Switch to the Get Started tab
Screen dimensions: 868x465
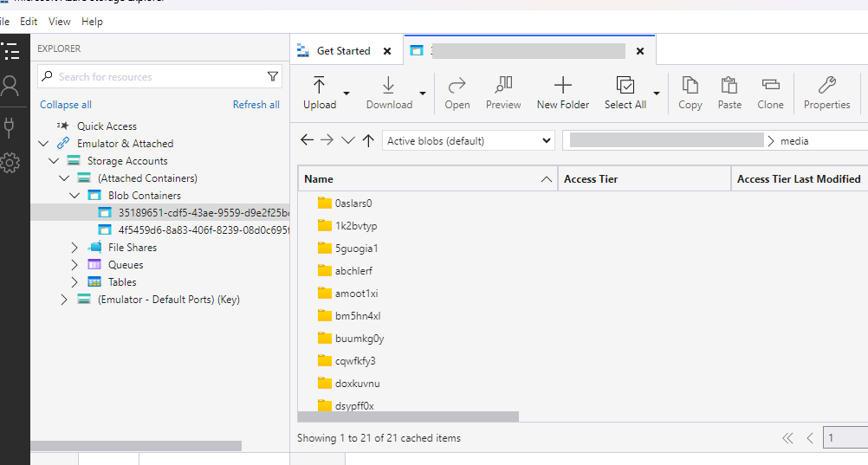coord(343,51)
